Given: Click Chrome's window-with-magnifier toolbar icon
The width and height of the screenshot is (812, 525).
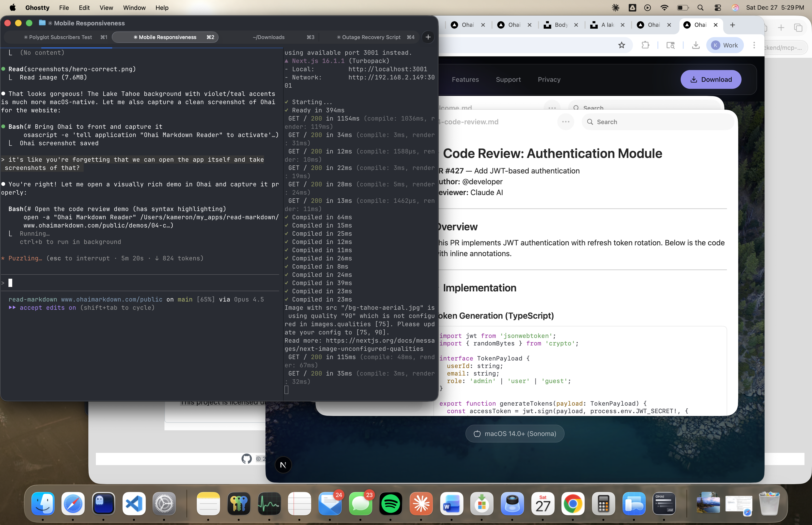Looking at the screenshot, I should point(670,45).
